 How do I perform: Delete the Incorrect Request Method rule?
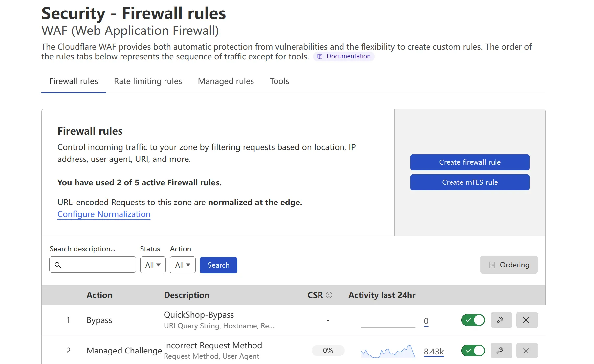click(x=526, y=351)
